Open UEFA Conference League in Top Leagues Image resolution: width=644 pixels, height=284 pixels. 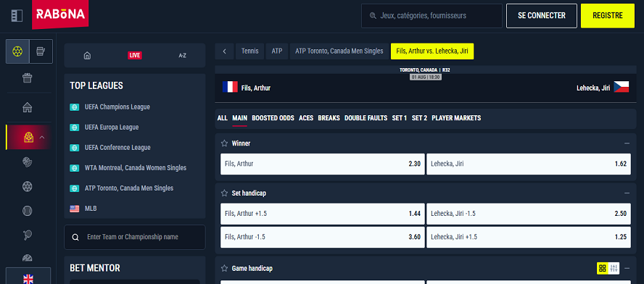coord(117,148)
